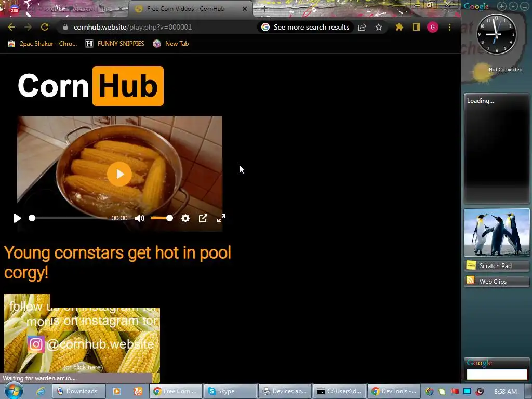Click the 00:00 time display
532x399 pixels.
(x=119, y=218)
